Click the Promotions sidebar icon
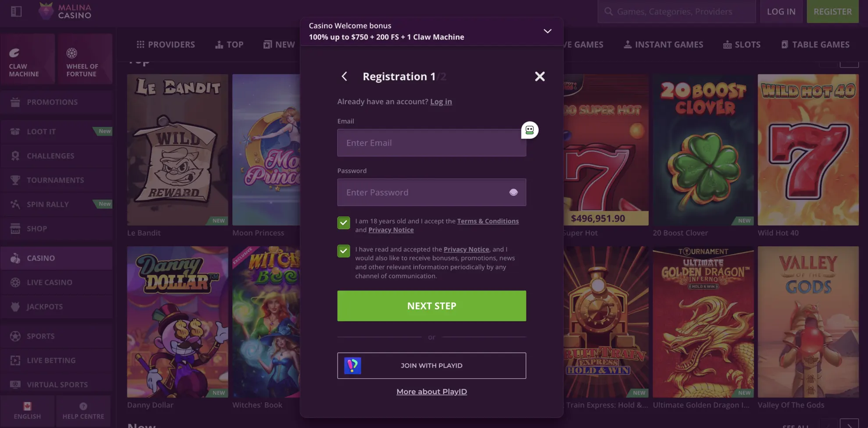The height and width of the screenshot is (428, 868). (x=15, y=102)
